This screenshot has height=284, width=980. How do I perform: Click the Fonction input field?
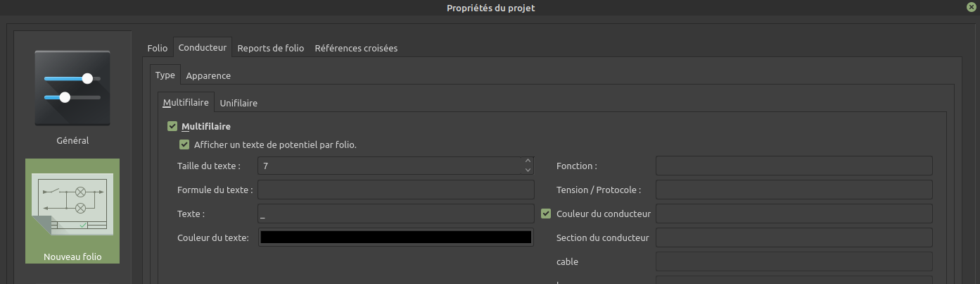click(794, 166)
